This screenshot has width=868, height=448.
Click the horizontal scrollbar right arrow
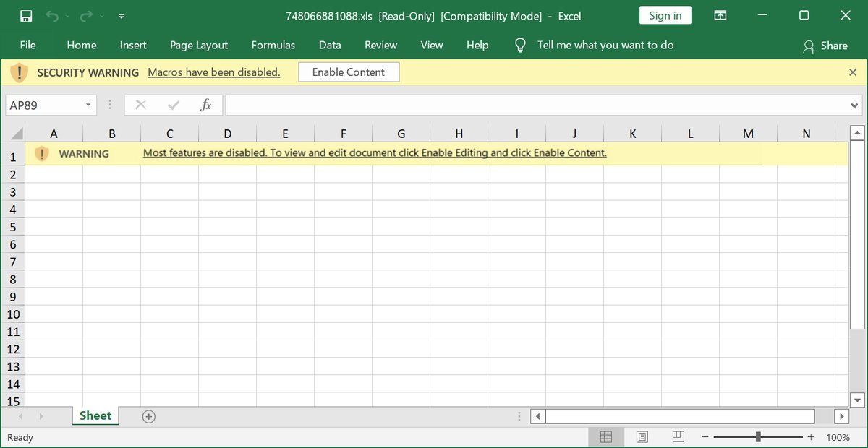coord(841,416)
